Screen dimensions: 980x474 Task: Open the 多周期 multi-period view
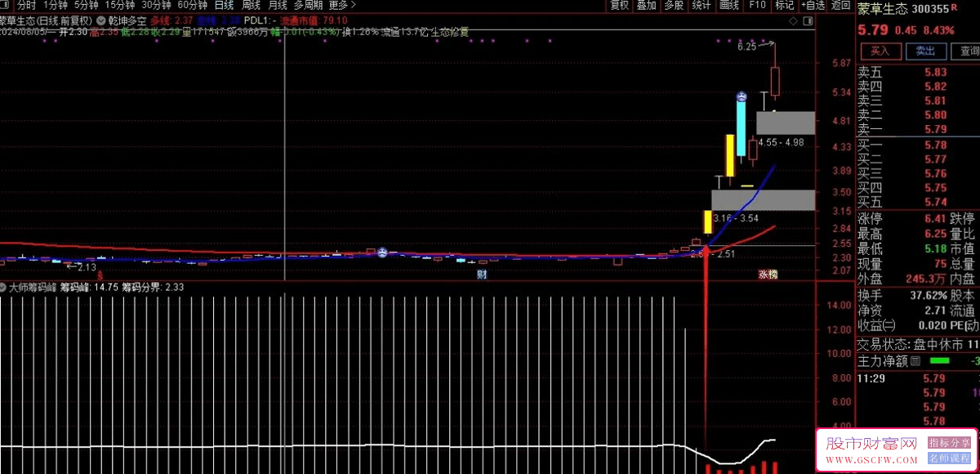coord(309,5)
